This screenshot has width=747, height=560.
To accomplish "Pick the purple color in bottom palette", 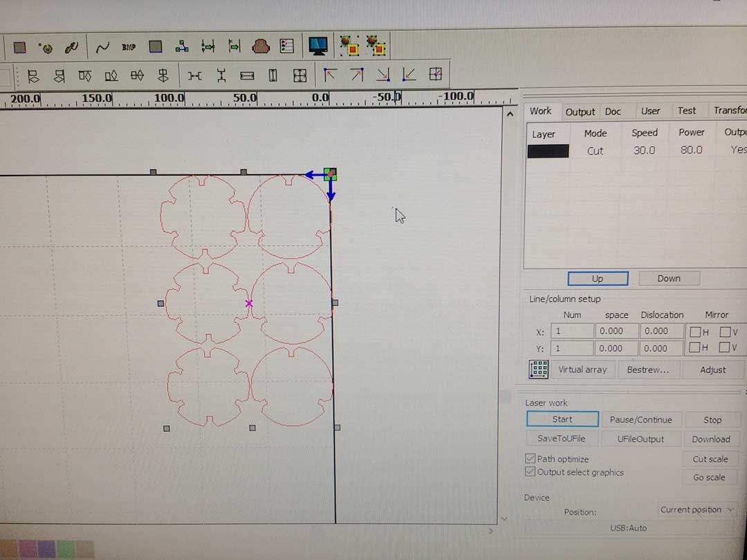I will 46,548.
